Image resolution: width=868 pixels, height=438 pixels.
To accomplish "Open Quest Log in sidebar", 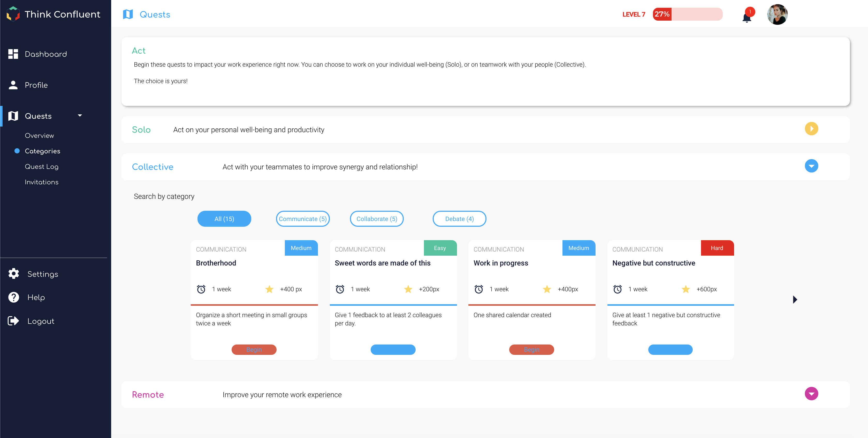I will pyautogui.click(x=41, y=167).
